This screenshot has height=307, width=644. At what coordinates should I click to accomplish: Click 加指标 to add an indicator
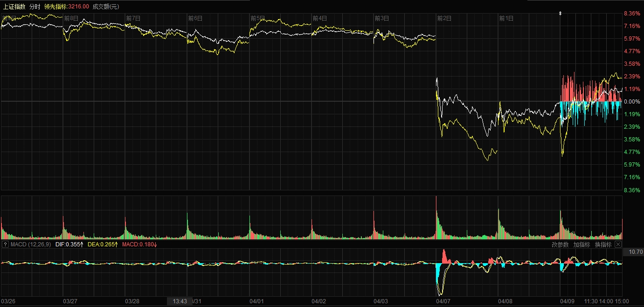(582, 244)
